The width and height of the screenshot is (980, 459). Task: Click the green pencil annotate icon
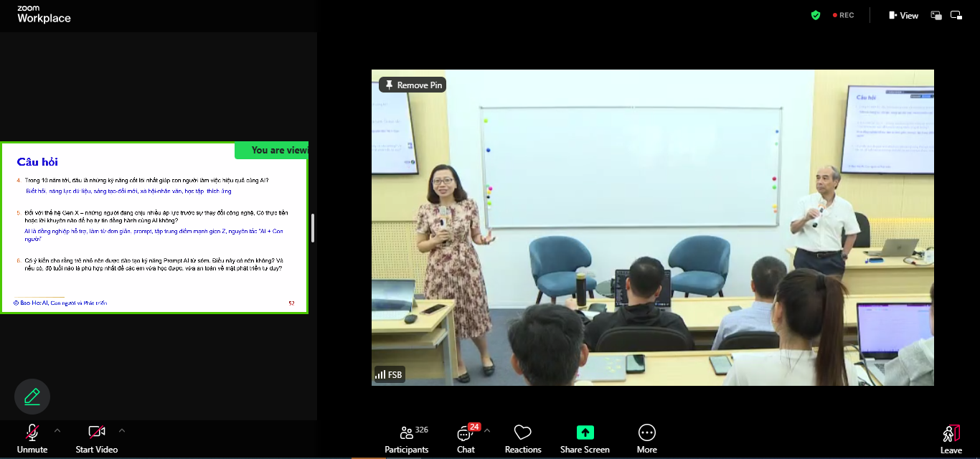click(32, 397)
